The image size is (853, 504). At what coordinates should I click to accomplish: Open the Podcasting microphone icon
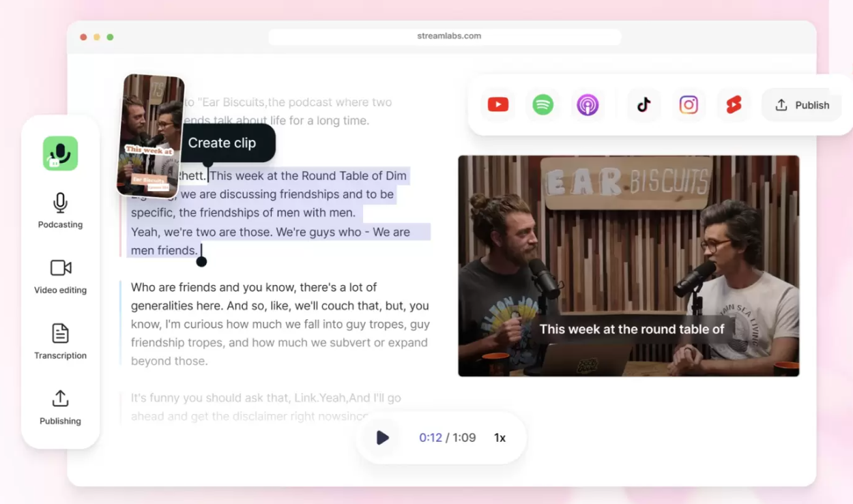click(60, 203)
